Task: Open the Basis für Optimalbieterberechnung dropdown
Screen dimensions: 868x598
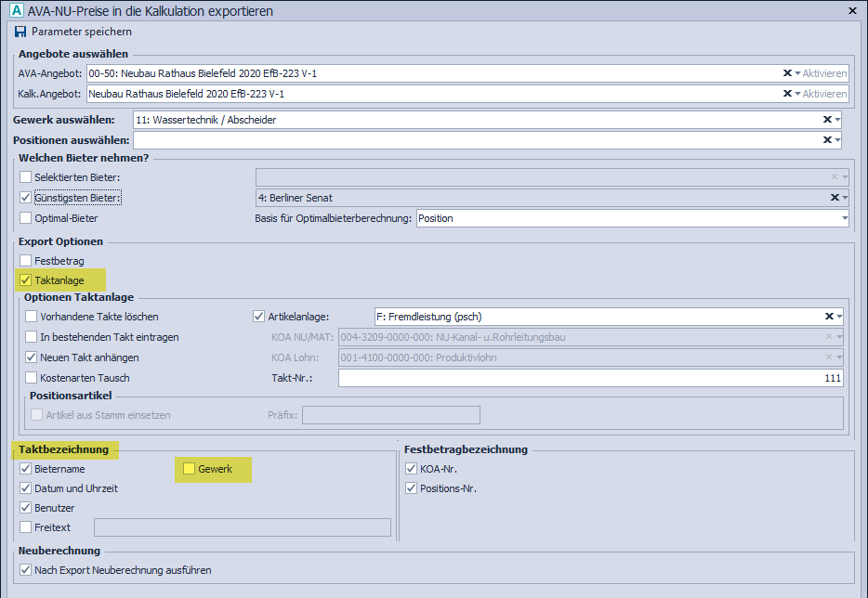Action: point(844,218)
